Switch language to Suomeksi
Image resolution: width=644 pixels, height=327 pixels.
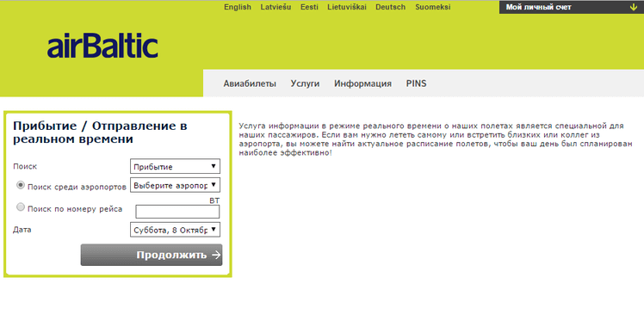(x=432, y=7)
